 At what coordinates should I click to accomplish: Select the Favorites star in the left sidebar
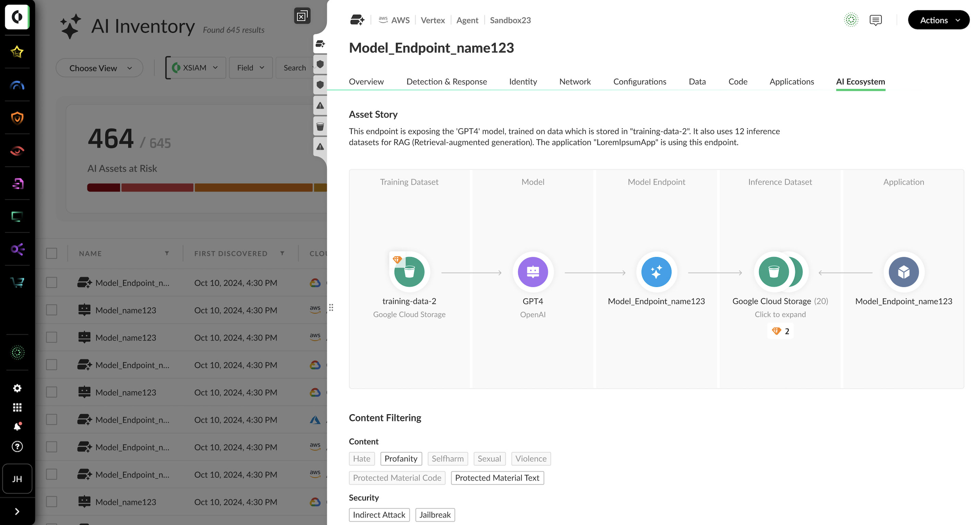(17, 52)
